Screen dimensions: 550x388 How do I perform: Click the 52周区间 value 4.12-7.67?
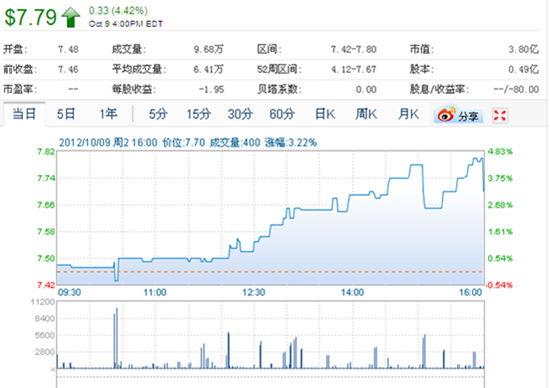pyautogui.click(x=354, y=69)
